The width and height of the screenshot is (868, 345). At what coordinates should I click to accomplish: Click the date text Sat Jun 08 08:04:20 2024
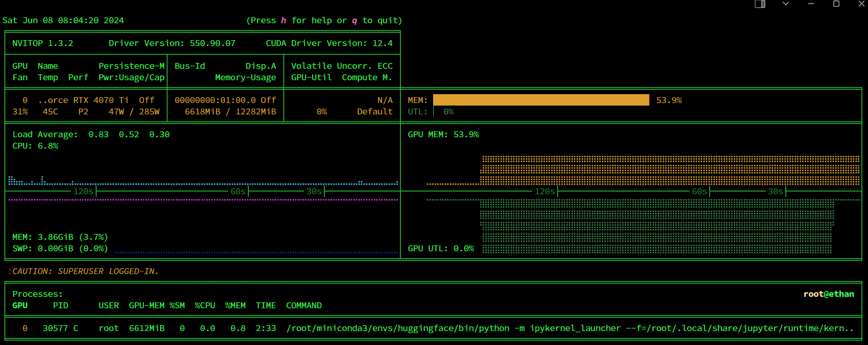coord(63,20)
